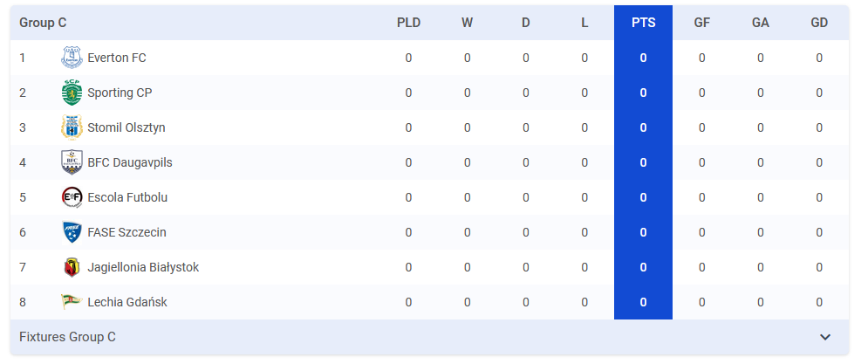
Task: Open the Lechia Gdańsk team link
Action: point(127,302)
